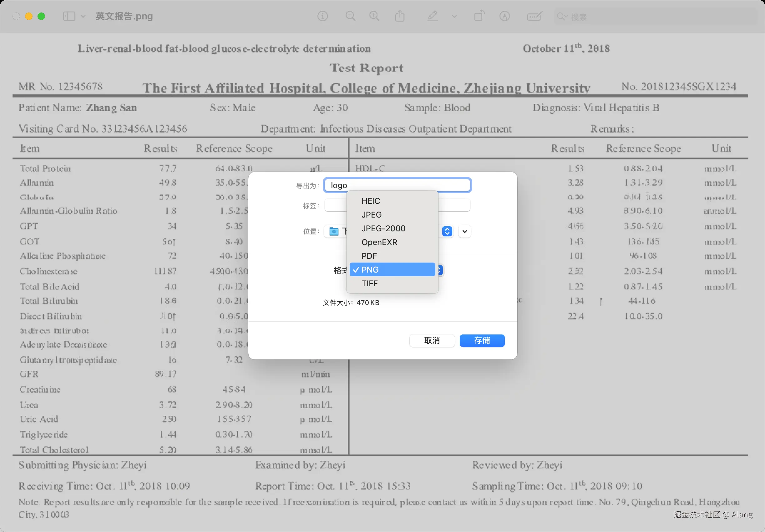Screen dimensions: 765x532
Task: Select the Markup pen highlight icon
Action: coord(432,16)
